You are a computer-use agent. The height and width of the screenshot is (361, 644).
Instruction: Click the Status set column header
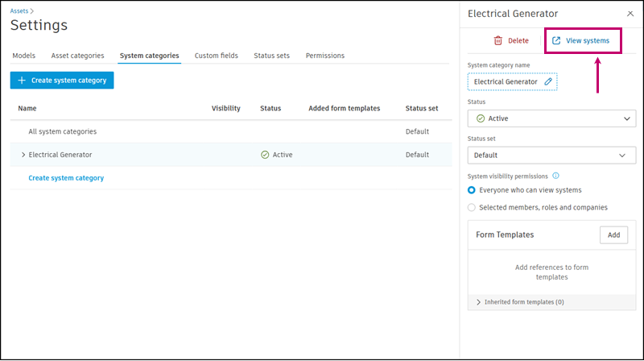click(x=422, y=108)
